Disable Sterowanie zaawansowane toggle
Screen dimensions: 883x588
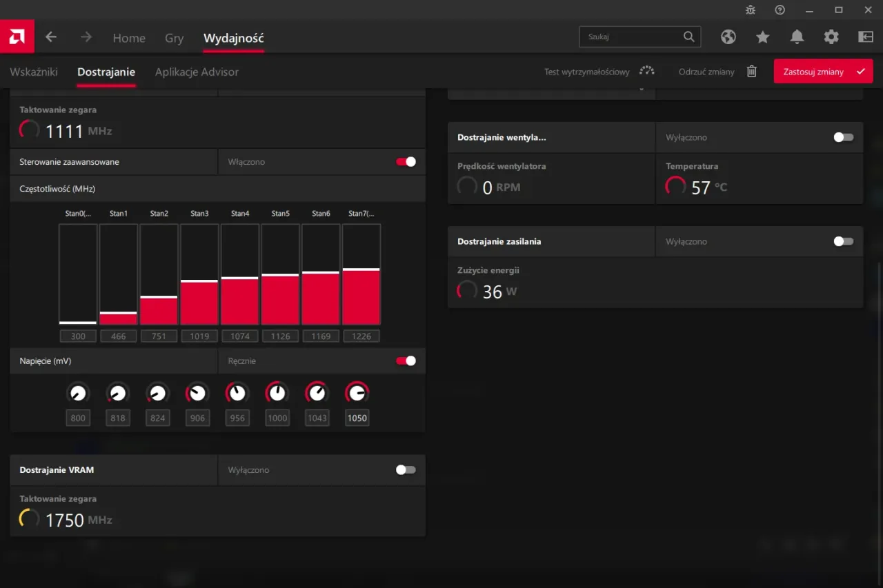[406, 162]
